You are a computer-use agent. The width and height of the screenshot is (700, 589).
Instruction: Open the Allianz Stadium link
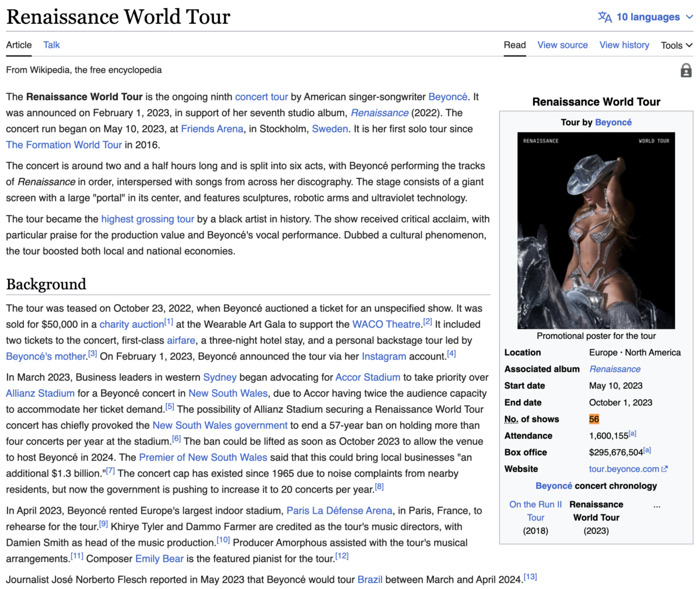click(40, 394)
